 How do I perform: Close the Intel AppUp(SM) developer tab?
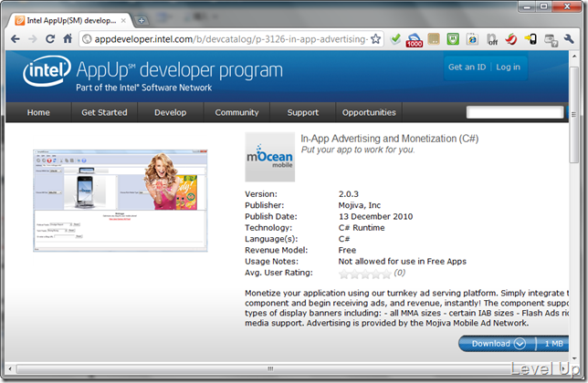coord(123,21)
